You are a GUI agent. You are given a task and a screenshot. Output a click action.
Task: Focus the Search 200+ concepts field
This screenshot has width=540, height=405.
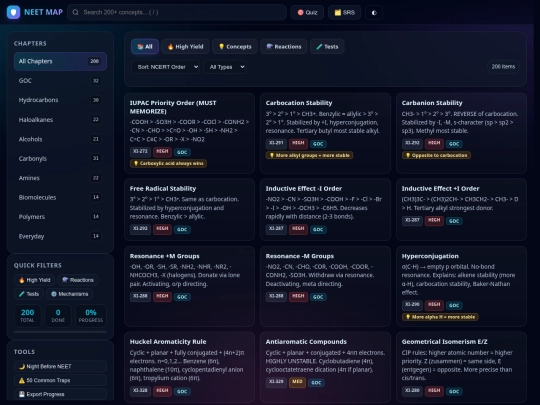coord(177,12)
